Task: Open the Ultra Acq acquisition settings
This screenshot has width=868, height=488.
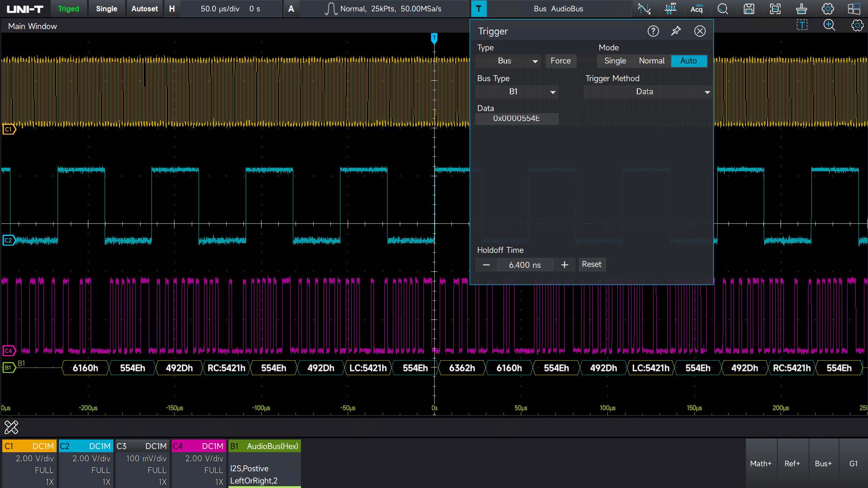Action: 697,9
